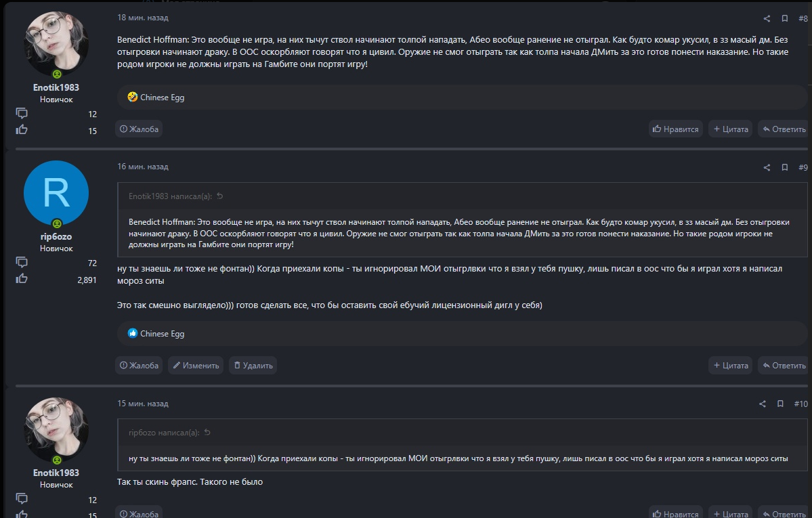Click rip6ozo's blue R avatar

coord(56,193)
